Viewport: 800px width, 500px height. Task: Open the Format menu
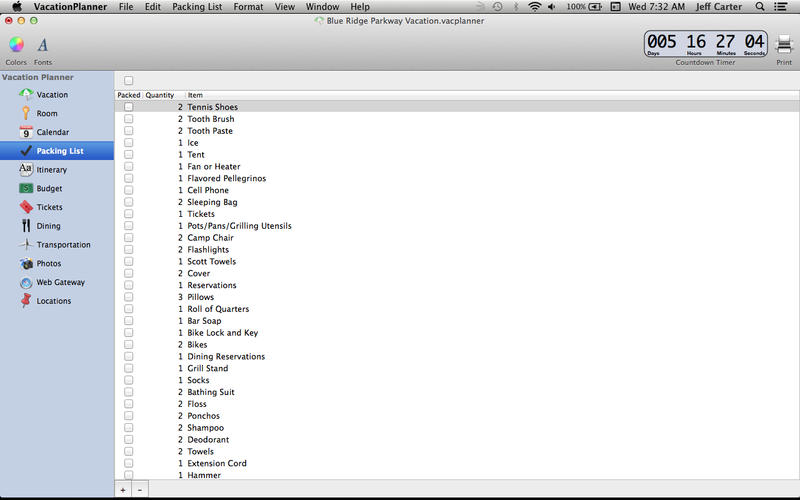click(x=248, y=7)
